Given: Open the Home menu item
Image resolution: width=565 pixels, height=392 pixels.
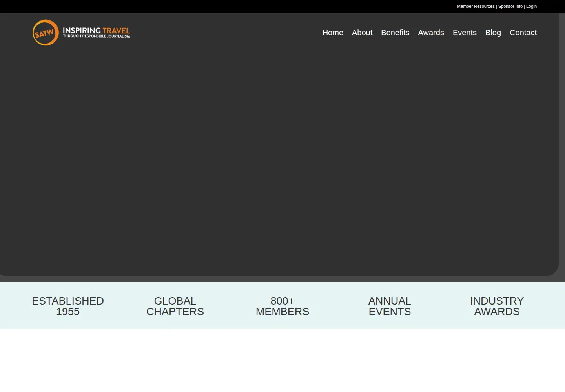Looking at the screenshot, I should 333,33.
